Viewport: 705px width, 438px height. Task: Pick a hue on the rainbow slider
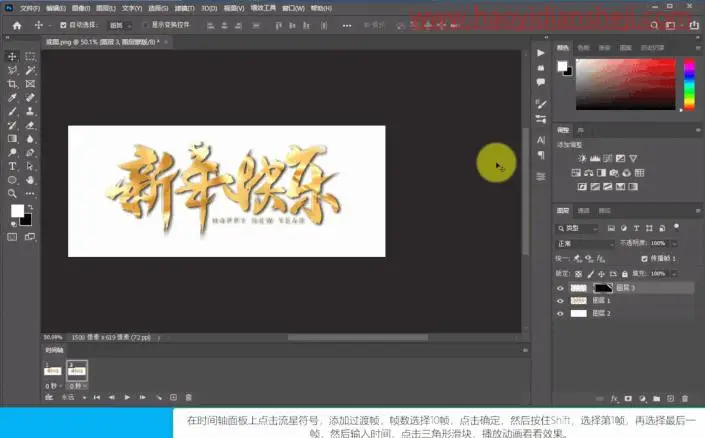tap(689, 84)
